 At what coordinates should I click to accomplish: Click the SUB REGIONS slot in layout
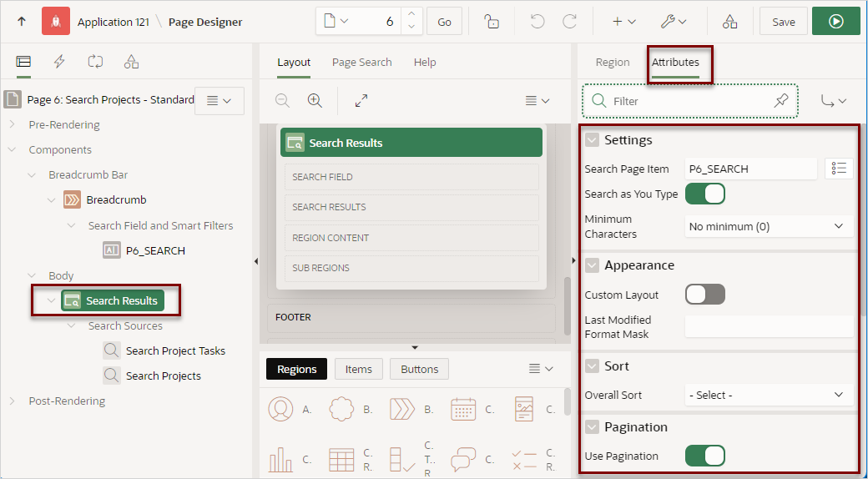click(411, 268)
